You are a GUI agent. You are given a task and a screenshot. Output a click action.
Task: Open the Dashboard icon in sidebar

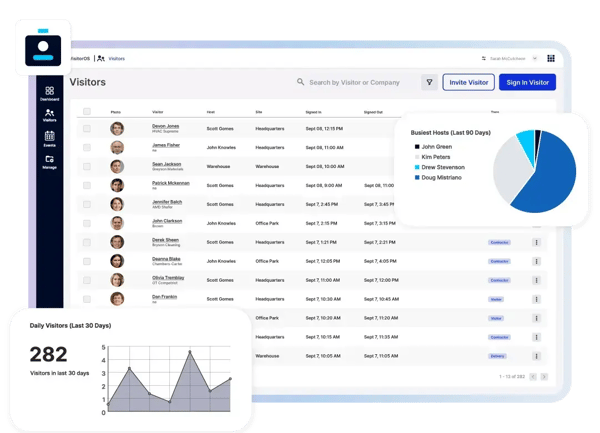point(49,93)
